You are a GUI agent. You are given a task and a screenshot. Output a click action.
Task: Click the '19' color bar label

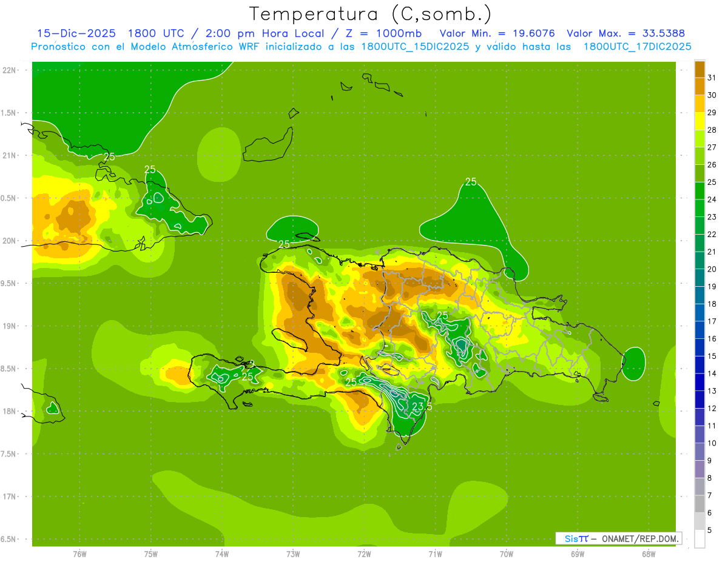712,287
